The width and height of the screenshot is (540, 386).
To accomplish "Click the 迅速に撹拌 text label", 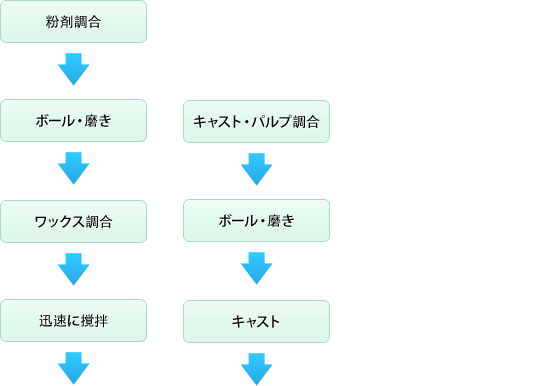I will [73, 321].
